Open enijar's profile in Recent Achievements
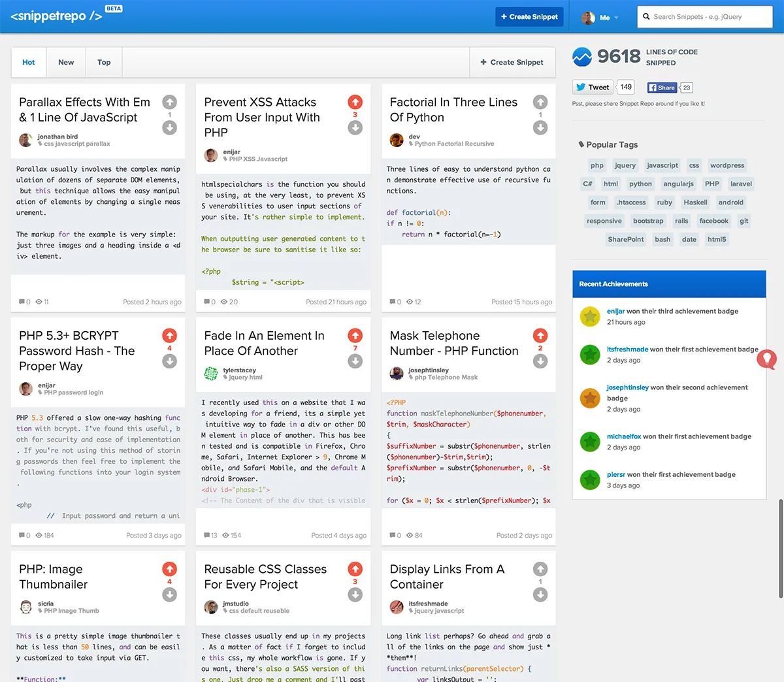 [615, 311]
